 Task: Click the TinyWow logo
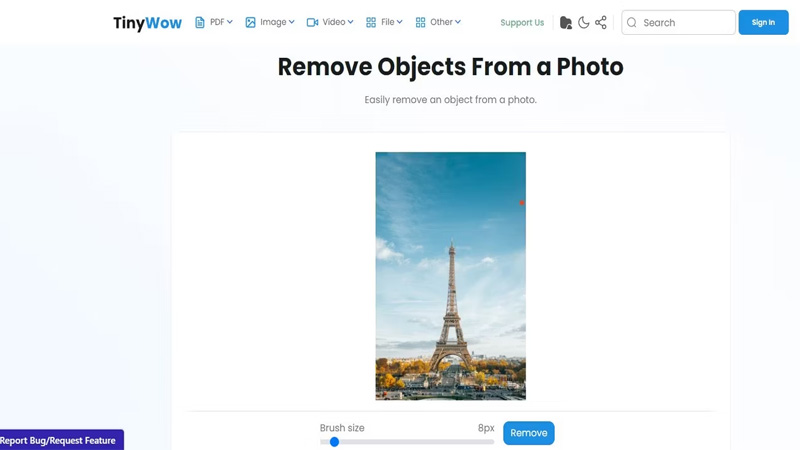coord(147,23)
